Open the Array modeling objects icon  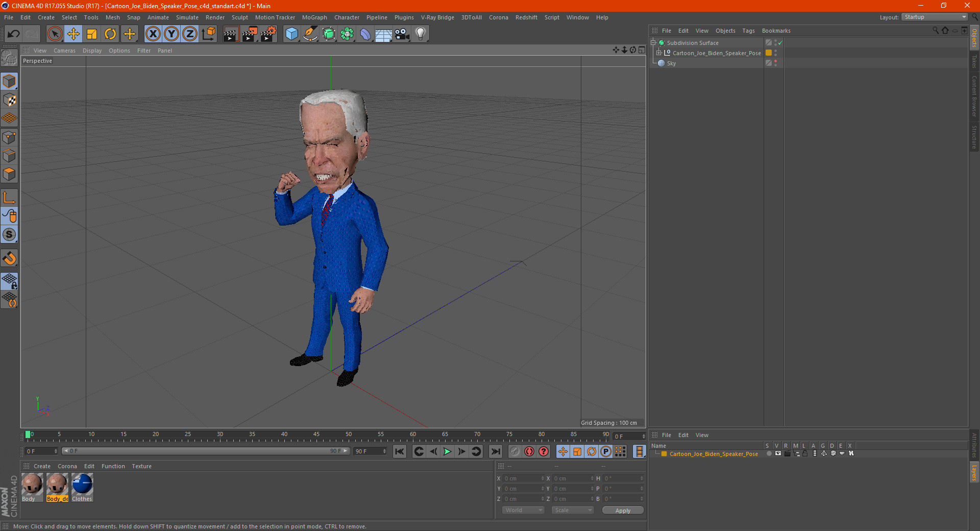coord(348,34)
